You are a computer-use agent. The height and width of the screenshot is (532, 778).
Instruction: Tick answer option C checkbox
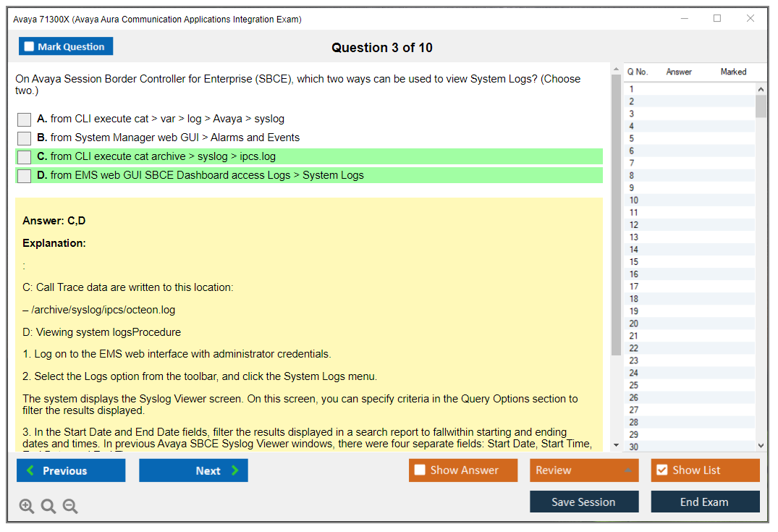25,157
